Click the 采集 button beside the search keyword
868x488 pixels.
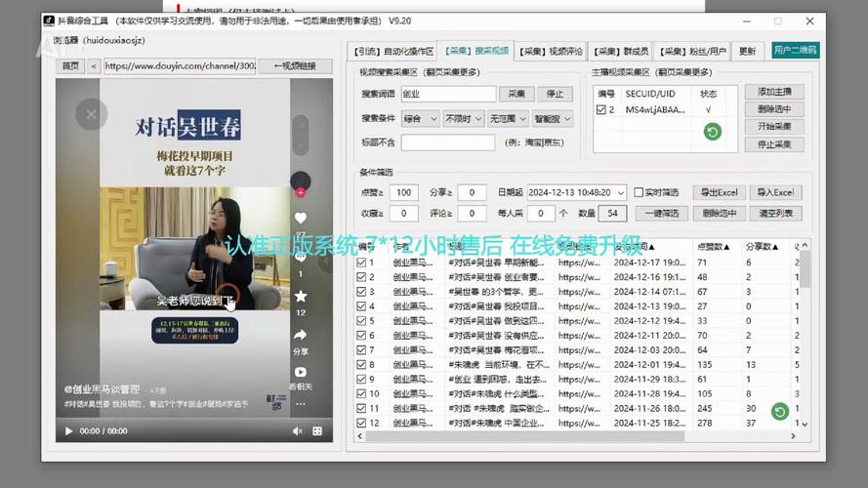[517, 94]
